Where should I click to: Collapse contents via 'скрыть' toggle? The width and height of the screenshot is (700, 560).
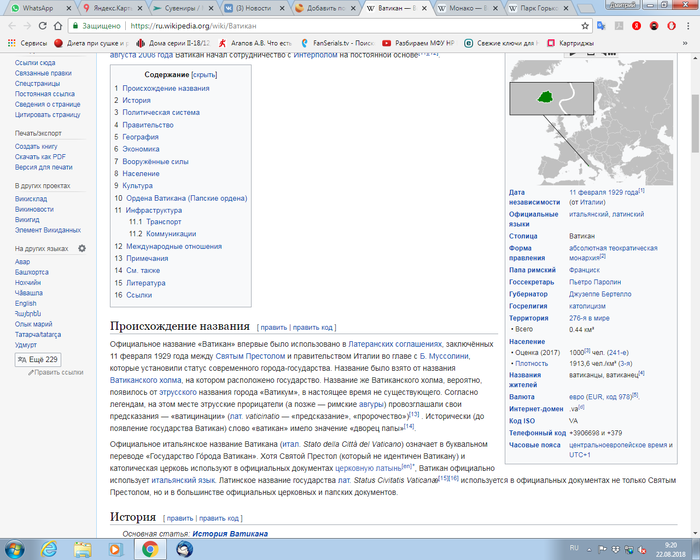tap(204, 75)
